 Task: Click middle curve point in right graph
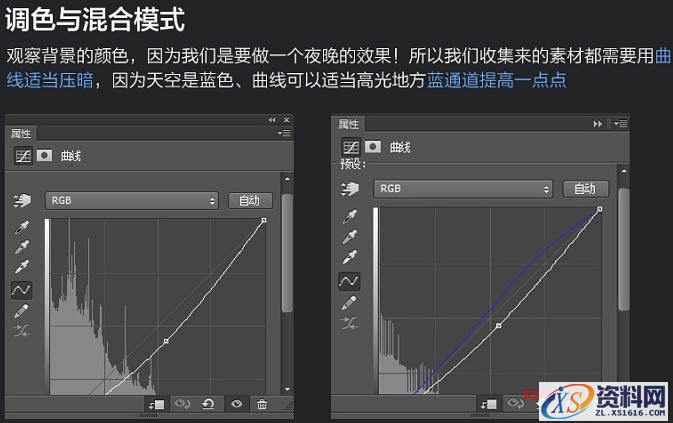click(498, 326)
